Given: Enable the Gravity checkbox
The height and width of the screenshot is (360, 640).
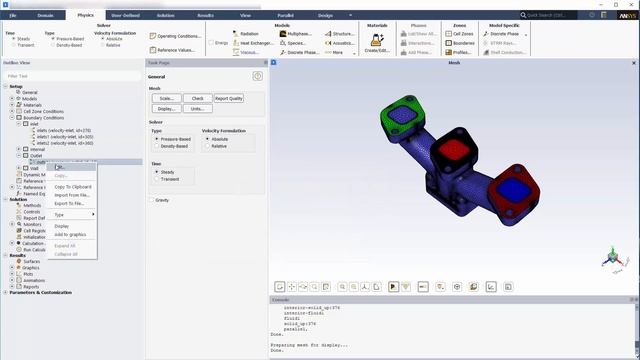Looking at the screenshot, I should [152, 200].
